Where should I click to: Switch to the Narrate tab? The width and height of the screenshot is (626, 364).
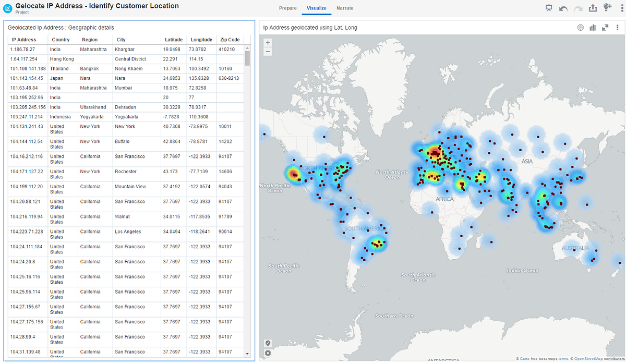pyautogui.click(x=345, y=8)
